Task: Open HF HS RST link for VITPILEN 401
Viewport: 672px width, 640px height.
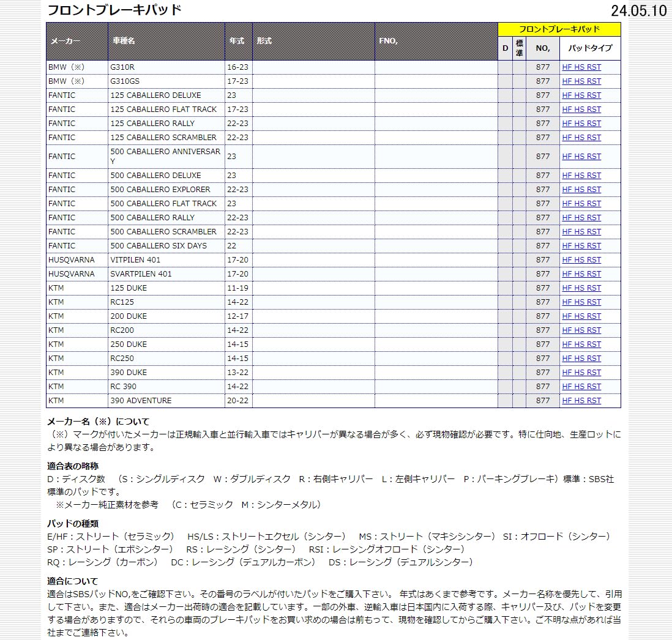Action: (x=581, y=260)
